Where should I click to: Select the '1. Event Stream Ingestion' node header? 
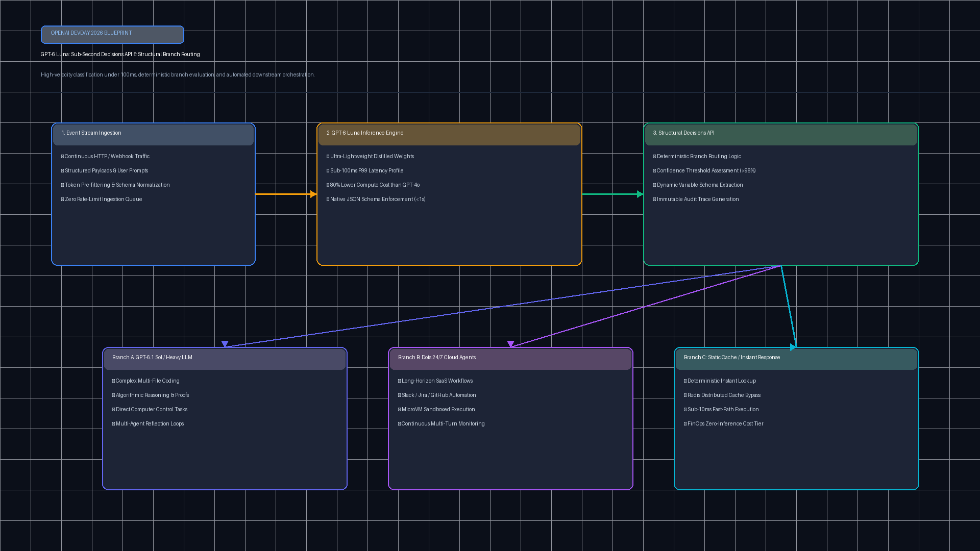click(x=153, y=135)
